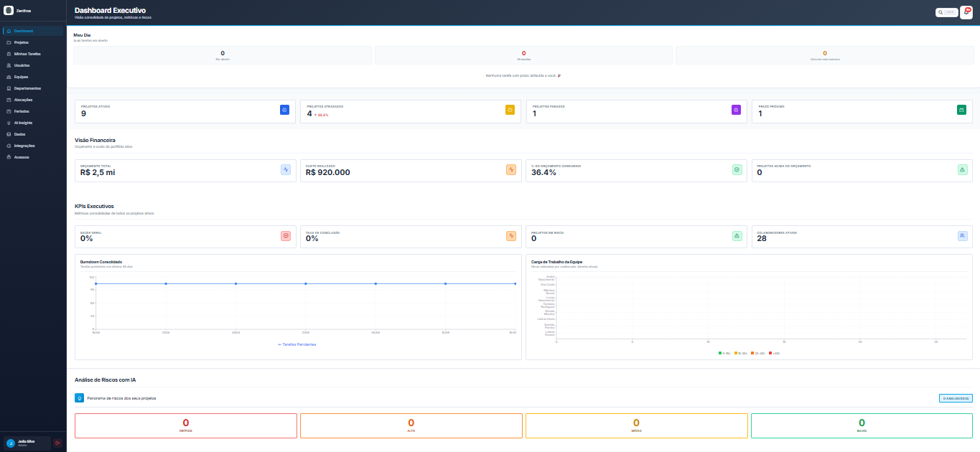The image size is (980, 452).
Task: Click green 0-15h legend swatch
Action: [x=720, y=353]
